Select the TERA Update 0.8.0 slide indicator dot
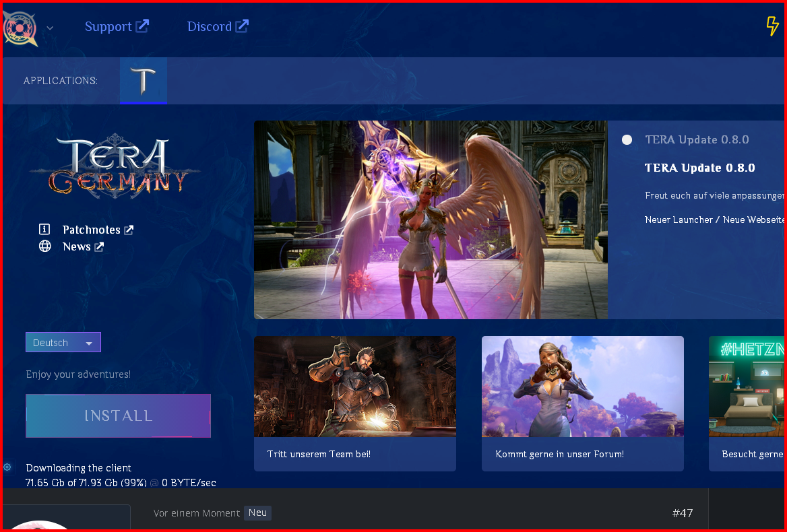The image size is (787, 532). click(627, 140)
